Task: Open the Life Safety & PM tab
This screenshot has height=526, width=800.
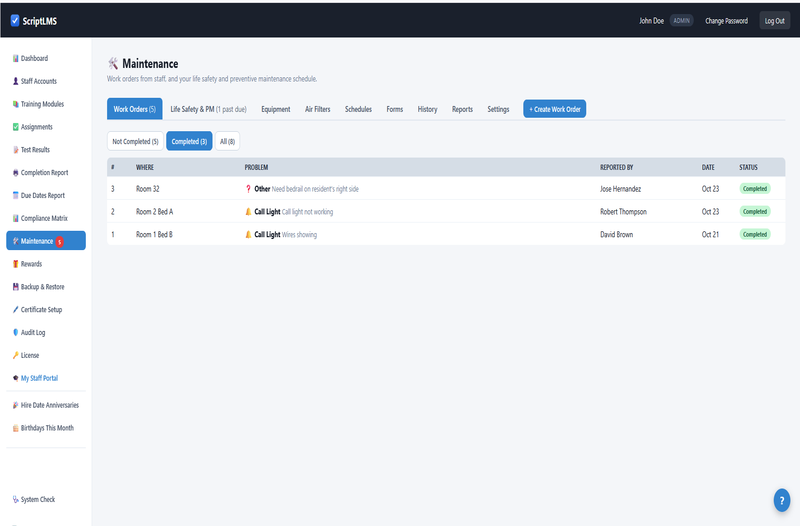Action: [x=208, y=109]
